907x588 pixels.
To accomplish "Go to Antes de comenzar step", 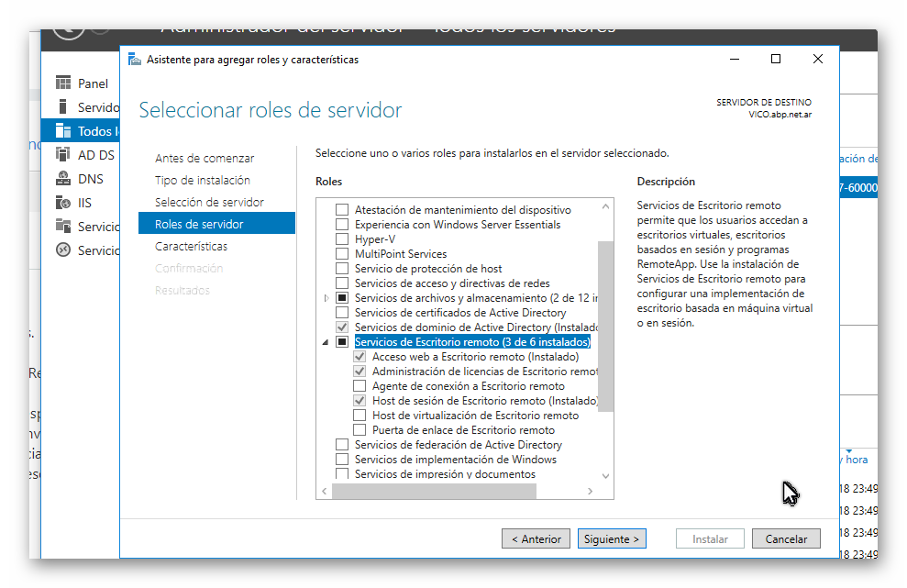I will 205,158.
